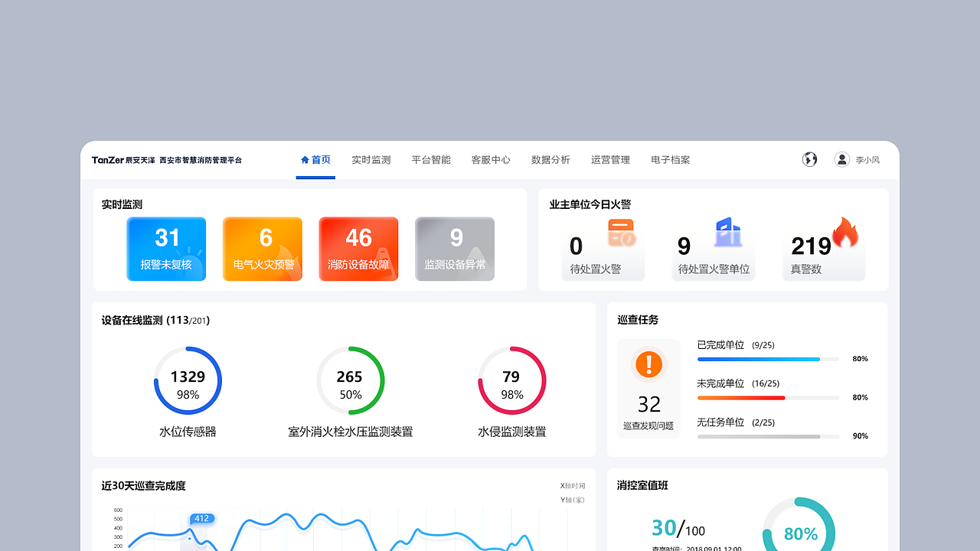This screenshot has height=551, width=980.
Task: Click the orange device icon for 待处置火警
Action: coord(621,233)
